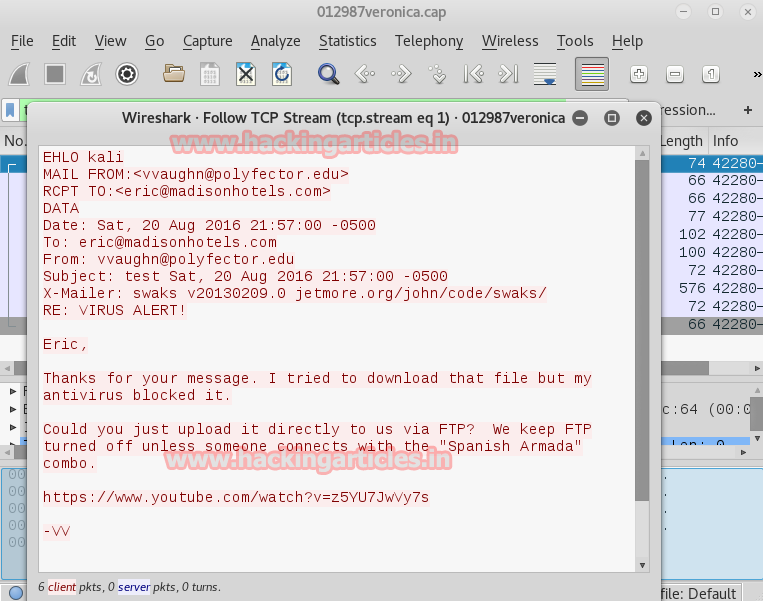Reset text to normal size icon
The height and width of the screenshot is (601, 763).
tap(710, 74)
